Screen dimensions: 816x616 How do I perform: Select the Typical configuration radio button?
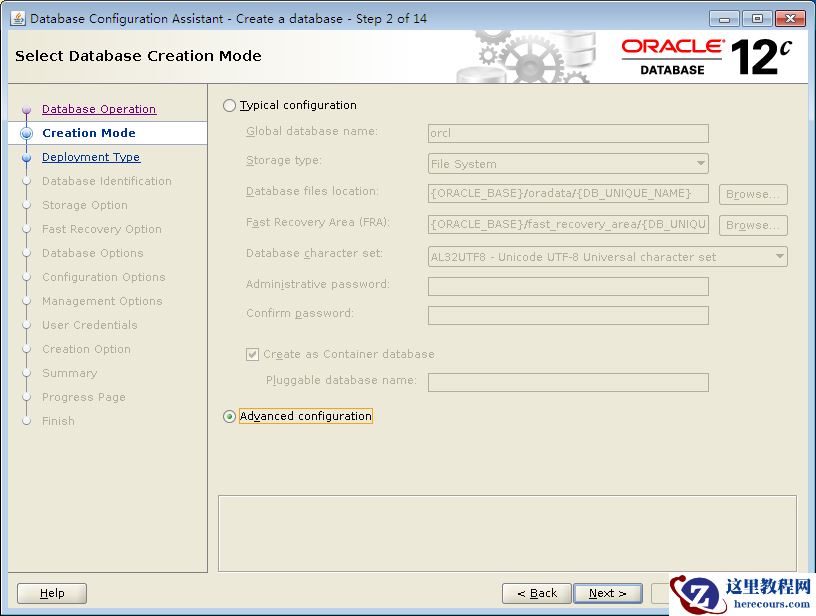point(230,105)
